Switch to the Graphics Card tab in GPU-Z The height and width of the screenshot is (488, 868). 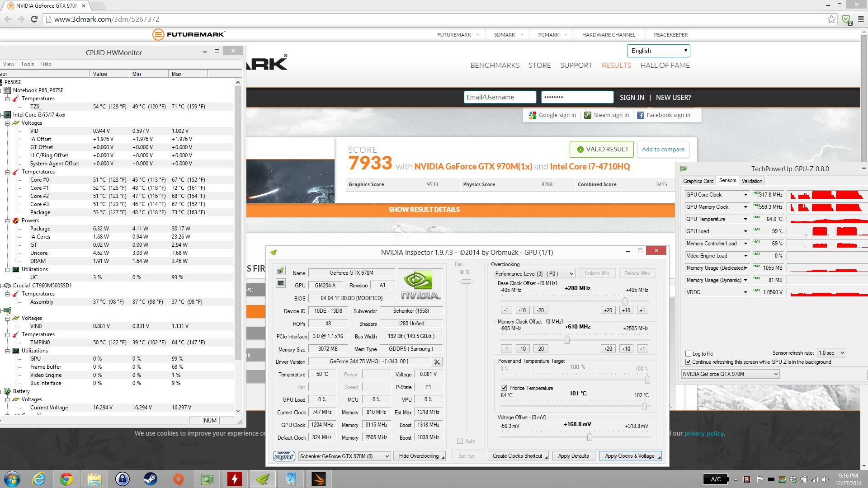point(698,181)
